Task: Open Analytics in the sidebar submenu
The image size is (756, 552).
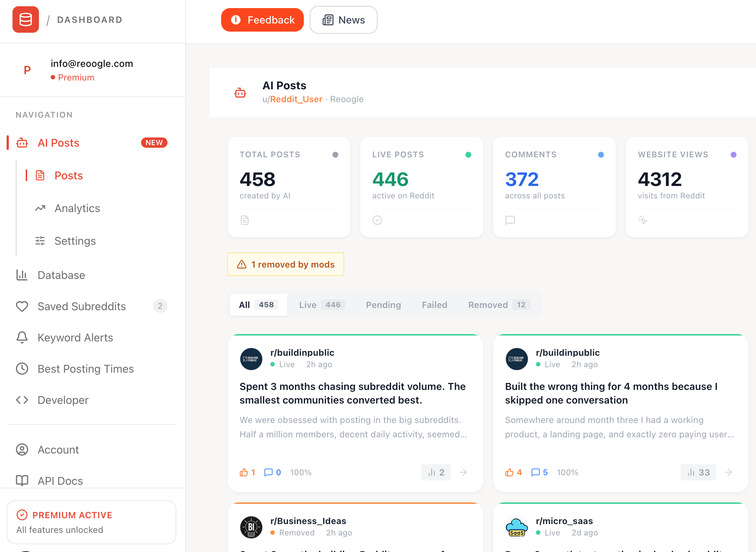Action: coord(77,208)
